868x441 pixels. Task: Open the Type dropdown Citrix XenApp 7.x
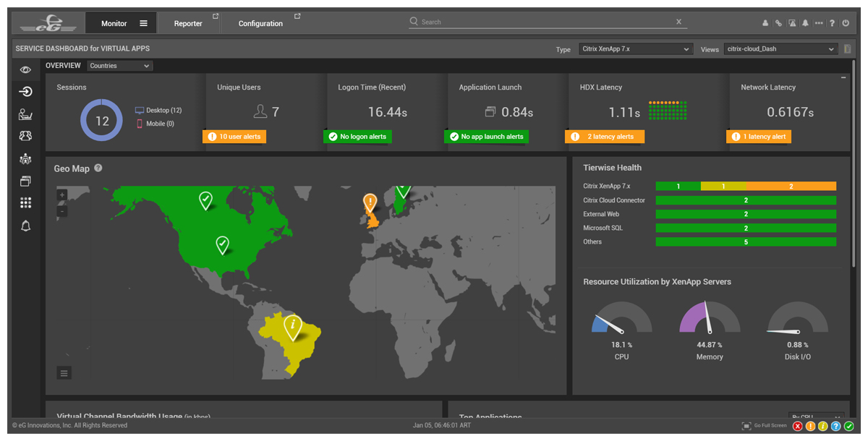[635, 49]
